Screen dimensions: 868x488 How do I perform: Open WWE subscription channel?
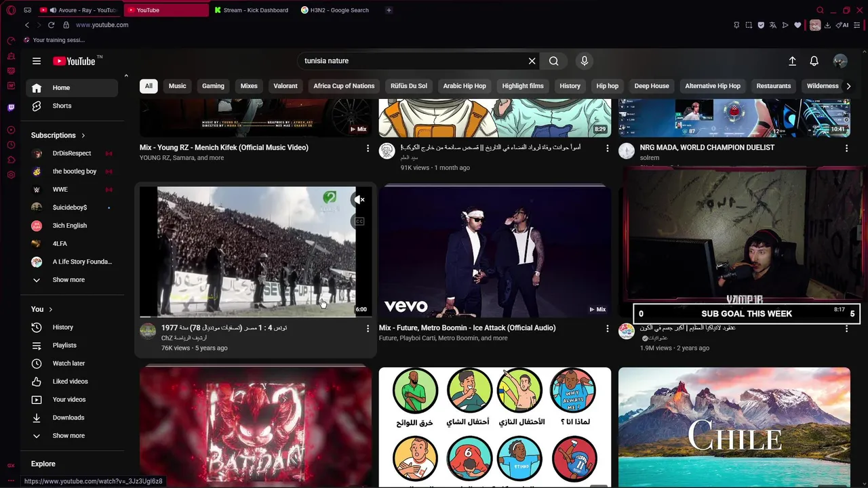click(x=72, y=190)
